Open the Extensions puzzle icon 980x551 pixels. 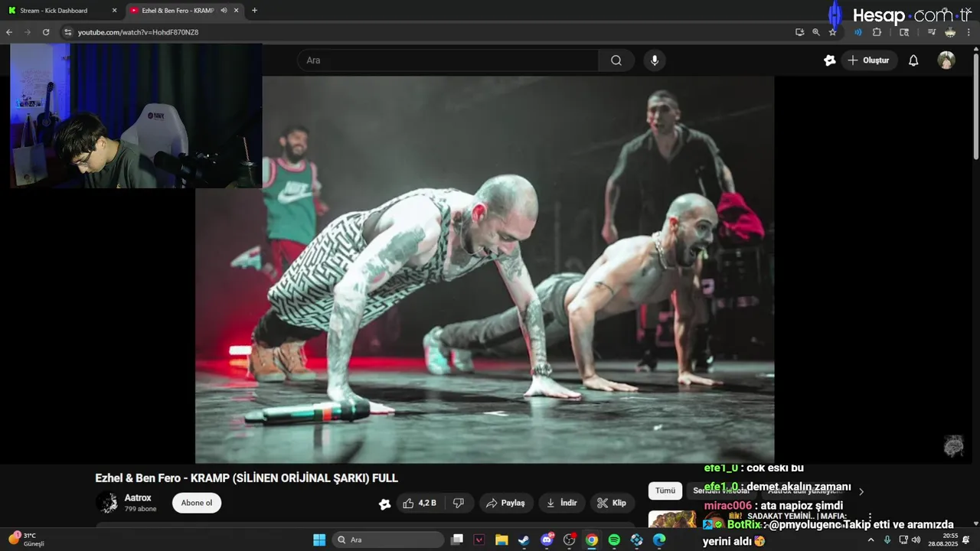[x=877, y=32]
